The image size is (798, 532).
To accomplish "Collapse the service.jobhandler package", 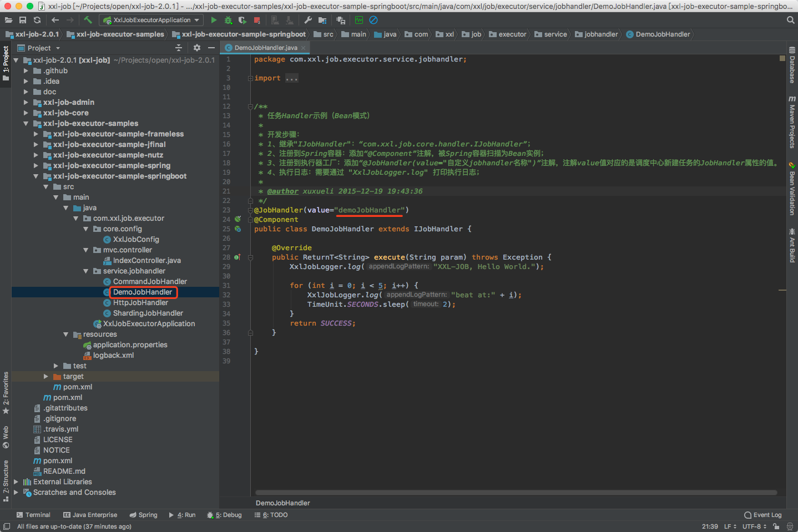I will coord(85,271).
